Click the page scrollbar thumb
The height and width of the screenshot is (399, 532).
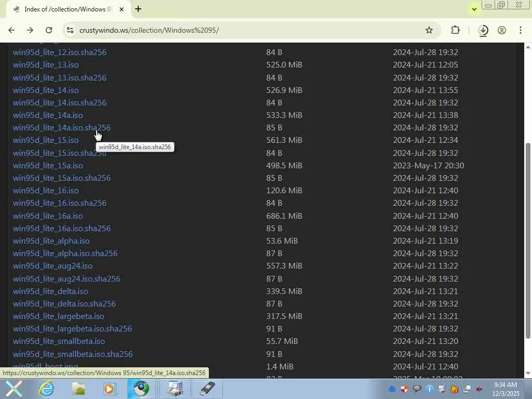[x=528, y=241]
